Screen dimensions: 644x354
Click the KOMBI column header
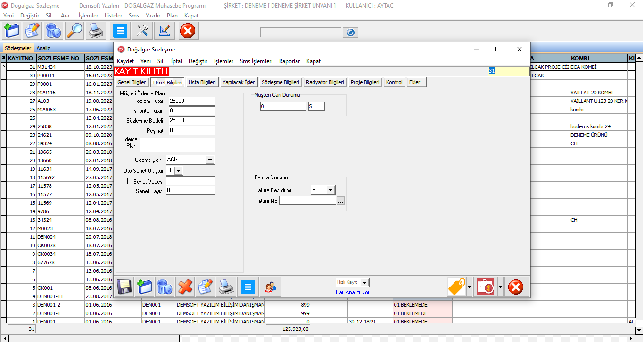tap(598, 58)
